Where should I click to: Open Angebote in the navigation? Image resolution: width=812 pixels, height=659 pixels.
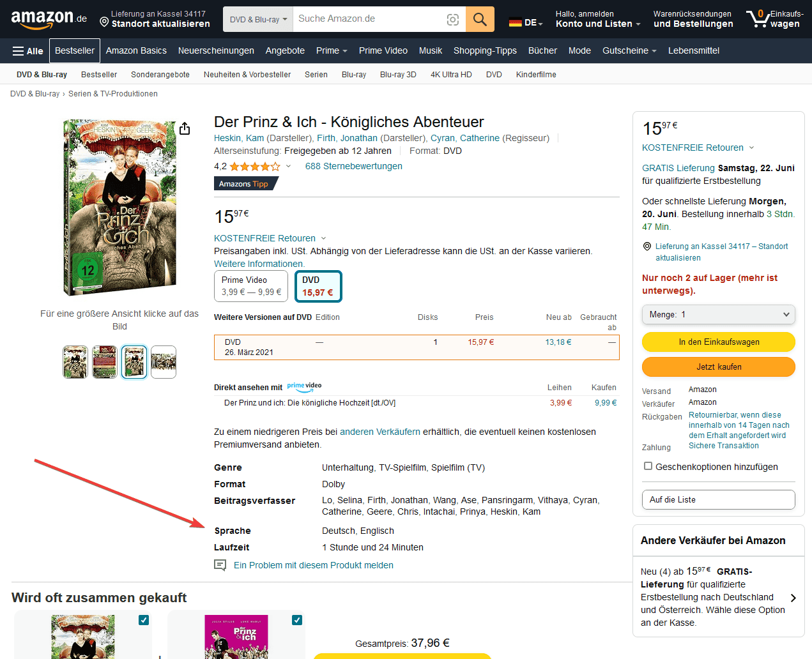click(x=285, y=51)
